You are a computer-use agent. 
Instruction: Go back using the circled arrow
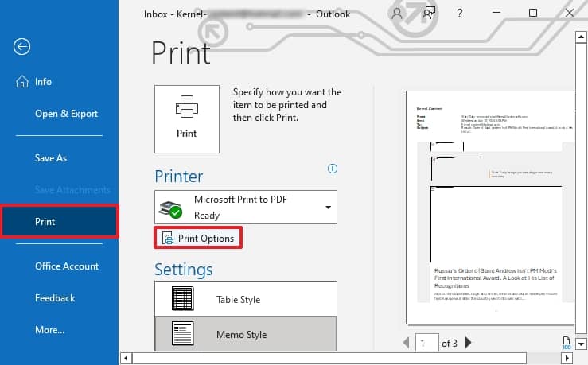(x=21, y=47)
